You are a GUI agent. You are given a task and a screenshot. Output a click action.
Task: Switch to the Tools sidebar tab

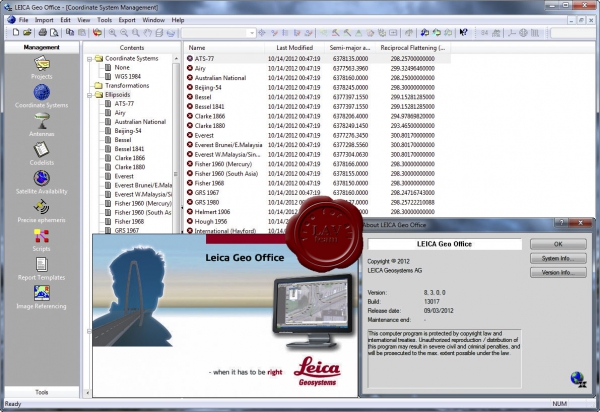pyautogui.click(x=41, y=392)
